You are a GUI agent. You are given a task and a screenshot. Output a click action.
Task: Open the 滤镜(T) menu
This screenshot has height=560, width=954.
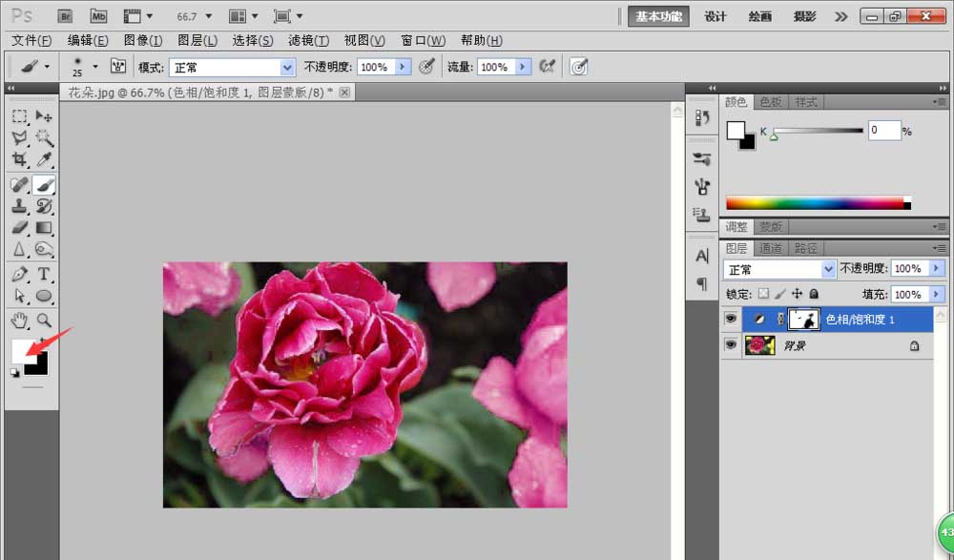[308, 40]
